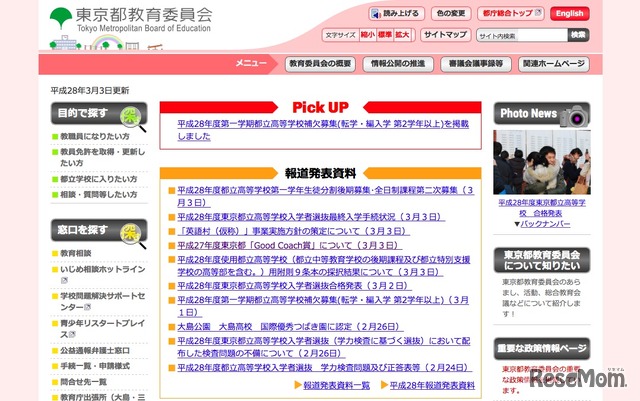Go to 都庁総合トップ link

[x=511, y=13]
